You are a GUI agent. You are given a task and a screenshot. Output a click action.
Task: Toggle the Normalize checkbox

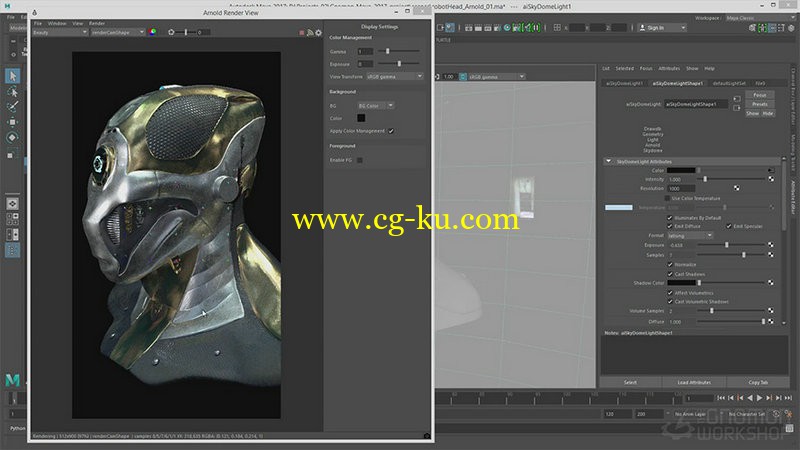pyautogui.click(x=670, y=264)
